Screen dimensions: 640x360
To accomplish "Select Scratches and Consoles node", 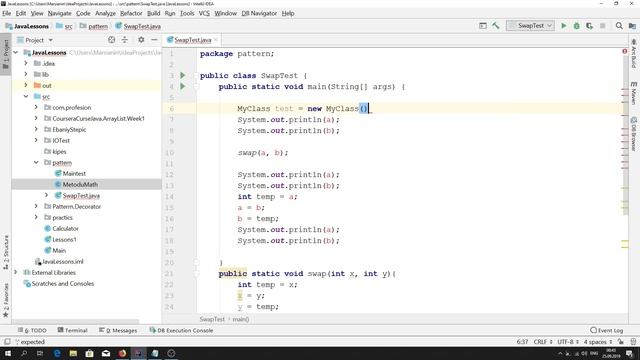I will click(x=62, y=284).
